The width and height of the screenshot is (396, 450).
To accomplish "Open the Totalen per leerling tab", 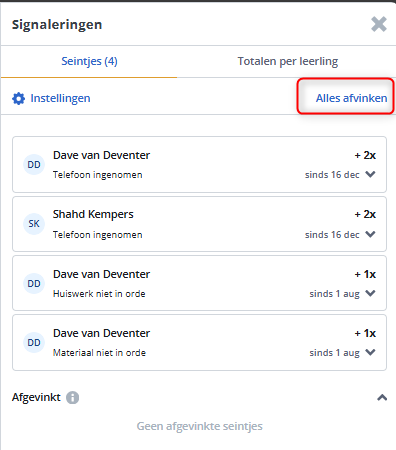I will coord(288,61).
